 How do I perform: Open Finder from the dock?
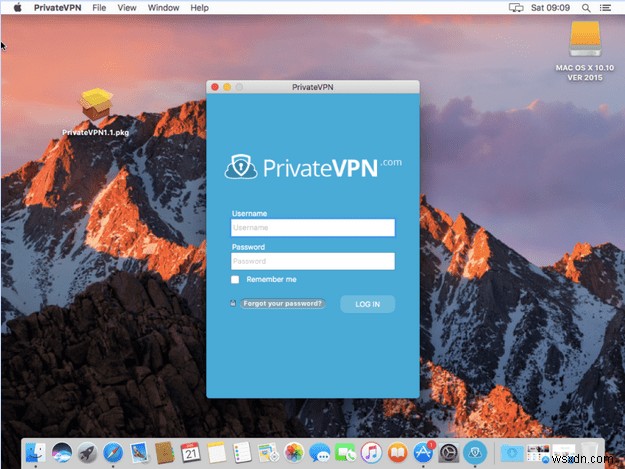pos(36,453)
